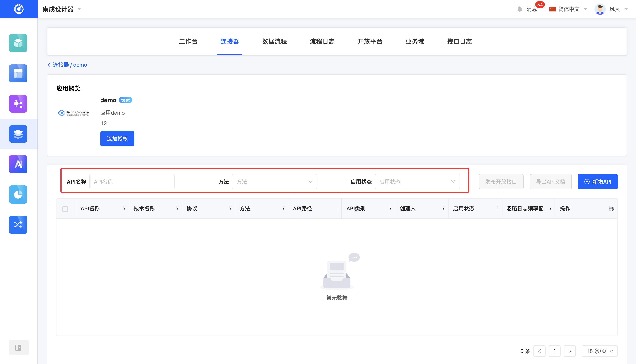Switch to the 开放平台 tab
The width and height of the screenshot is (636, 364).
[370, 41]
